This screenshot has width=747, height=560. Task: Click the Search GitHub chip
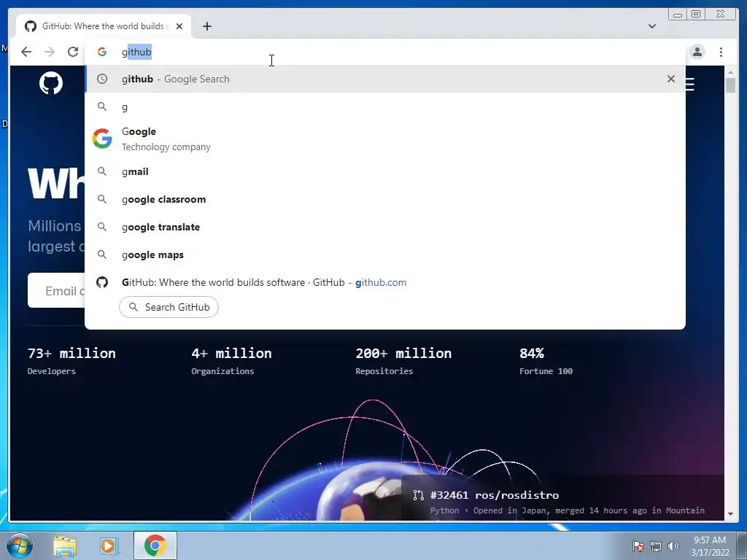(x=169, y=307)
